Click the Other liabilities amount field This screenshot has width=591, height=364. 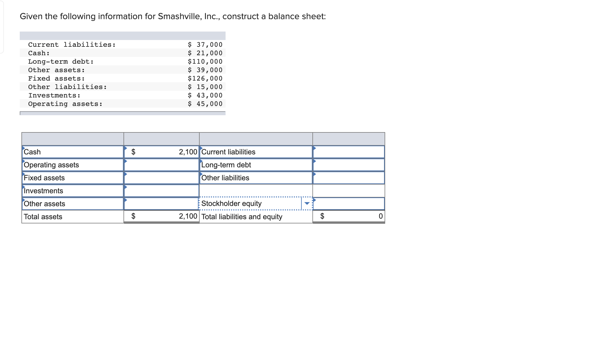349,178
